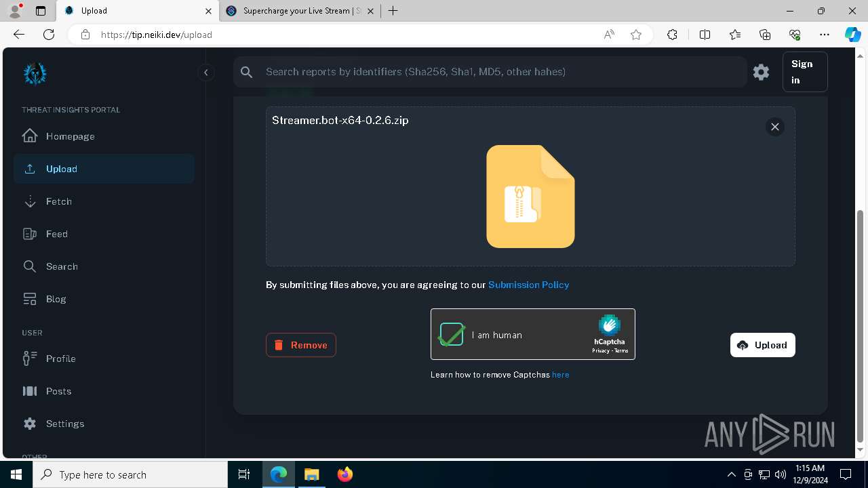Click the Profile icon in sidebar
The height and width of the screenshot is (488, 868).
coord(30,358)
